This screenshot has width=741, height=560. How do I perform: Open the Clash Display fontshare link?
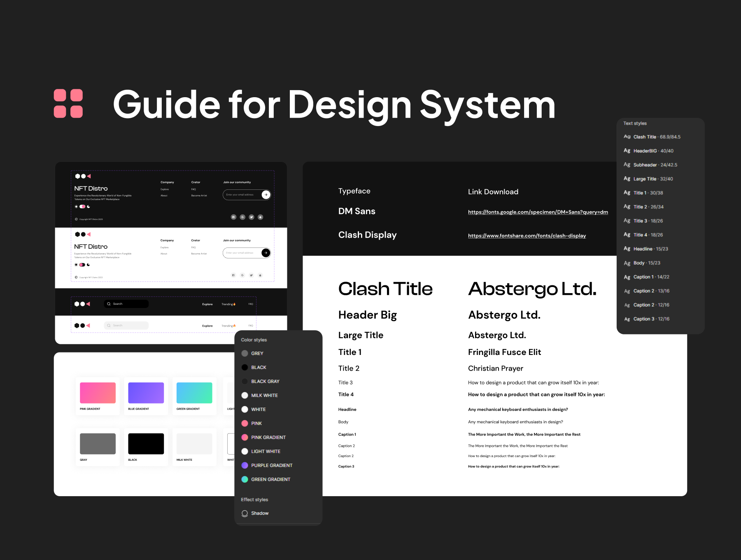coord(527,236)
